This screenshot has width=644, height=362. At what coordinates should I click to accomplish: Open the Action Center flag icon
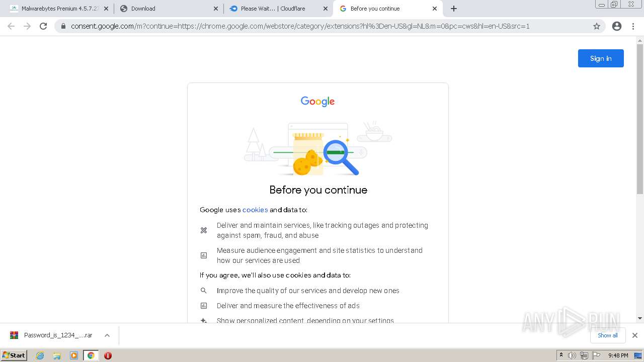(x=596, y=355)
